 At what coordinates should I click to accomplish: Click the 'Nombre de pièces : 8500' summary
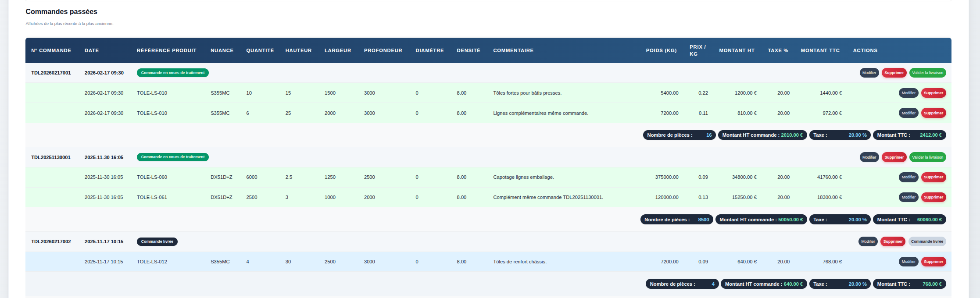[676, 220]
